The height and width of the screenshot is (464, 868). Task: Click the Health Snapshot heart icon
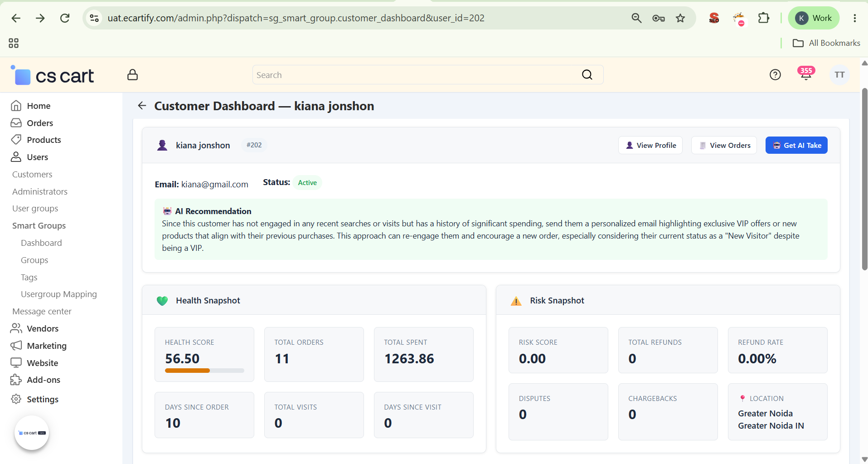(162, 301)
